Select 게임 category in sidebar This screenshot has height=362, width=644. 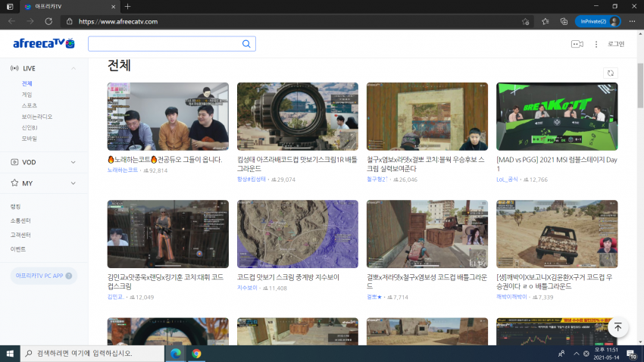27,95
